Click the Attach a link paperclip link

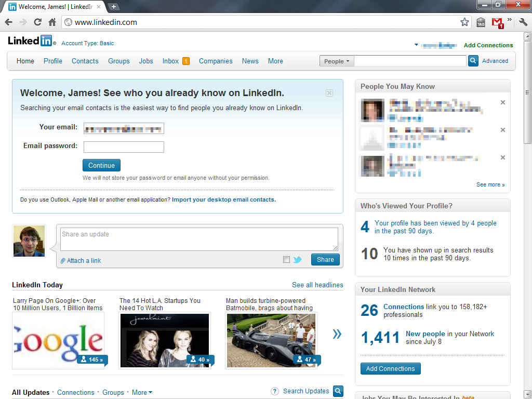[81, 261]
